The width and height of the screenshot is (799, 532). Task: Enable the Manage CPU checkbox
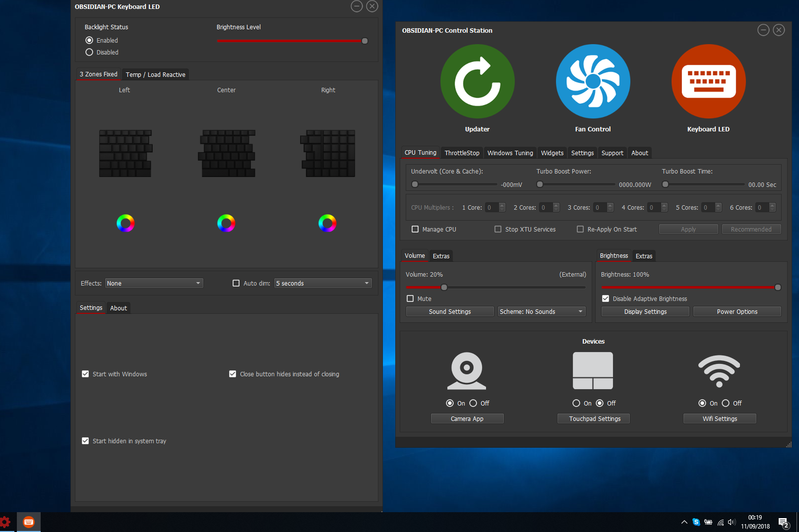pyautogui.click(x=415, y=229)
